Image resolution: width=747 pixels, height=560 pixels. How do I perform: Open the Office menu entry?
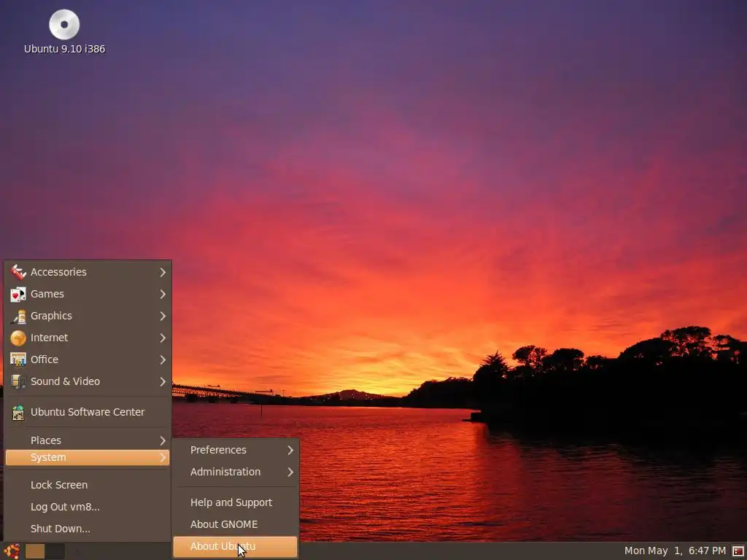point(88,359)
